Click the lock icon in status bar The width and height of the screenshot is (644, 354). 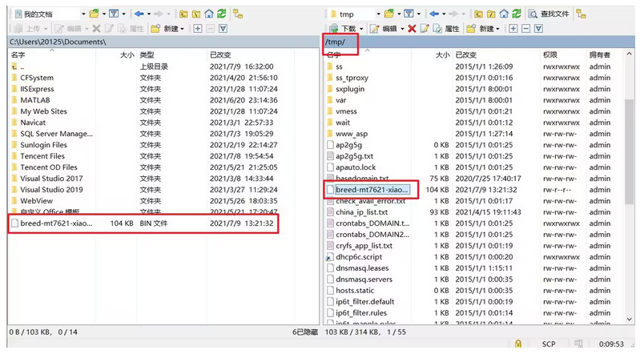519,344
